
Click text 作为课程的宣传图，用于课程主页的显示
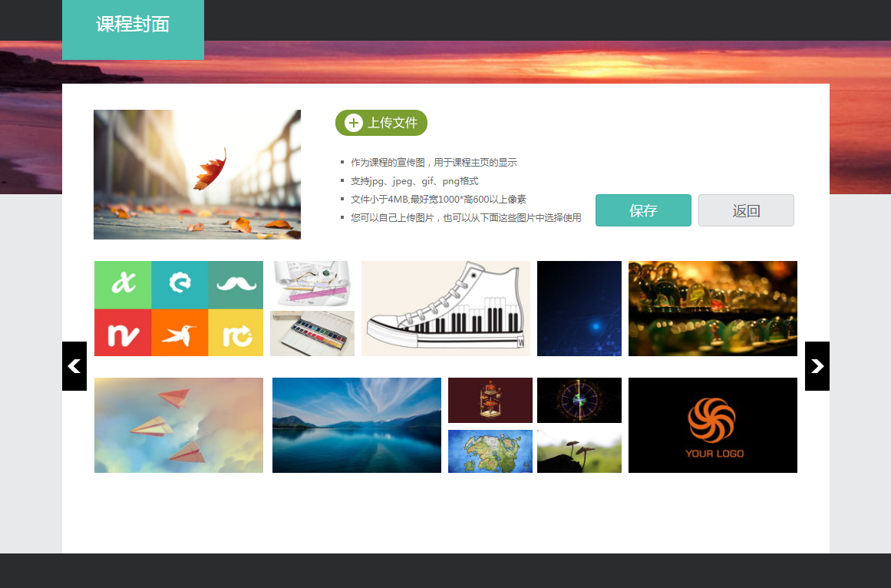[x=434, y=163]
